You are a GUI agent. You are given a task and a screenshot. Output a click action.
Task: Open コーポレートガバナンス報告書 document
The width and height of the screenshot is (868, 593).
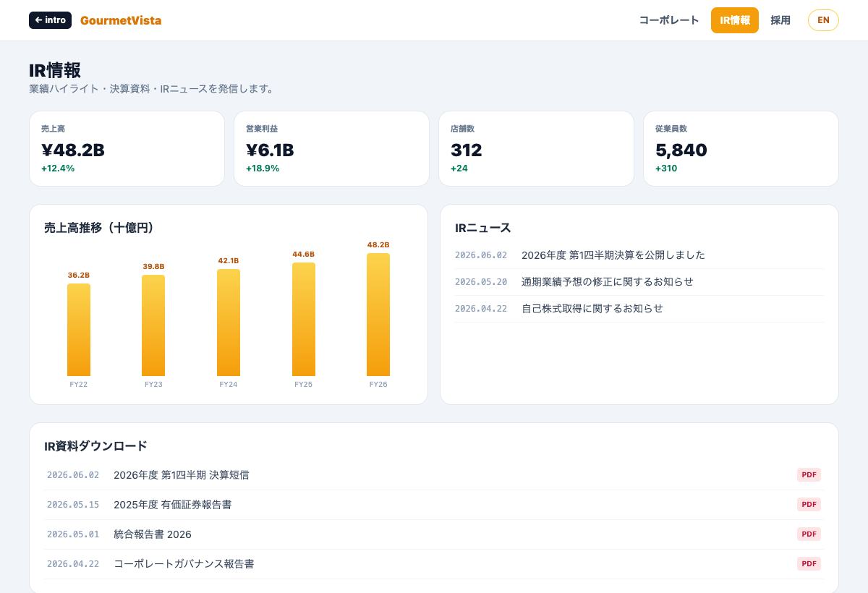coord(433,564)
